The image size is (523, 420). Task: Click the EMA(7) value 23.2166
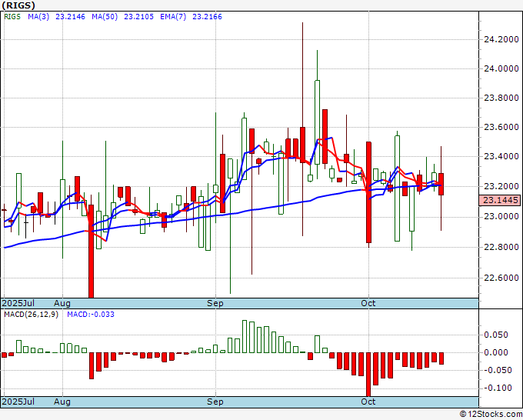[207, 17]
